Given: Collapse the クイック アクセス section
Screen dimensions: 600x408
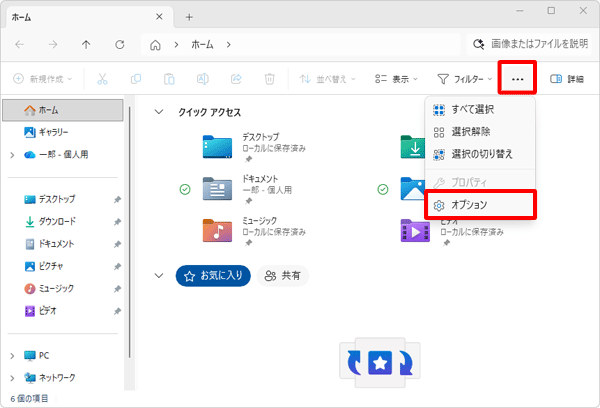Looking at the screenshot, I should click(159, 112).
